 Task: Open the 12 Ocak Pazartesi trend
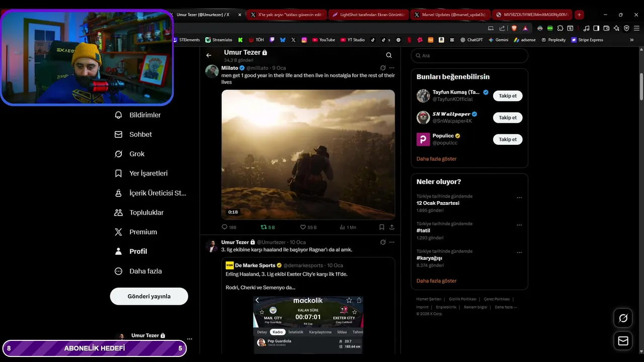(x=438, y=203)
